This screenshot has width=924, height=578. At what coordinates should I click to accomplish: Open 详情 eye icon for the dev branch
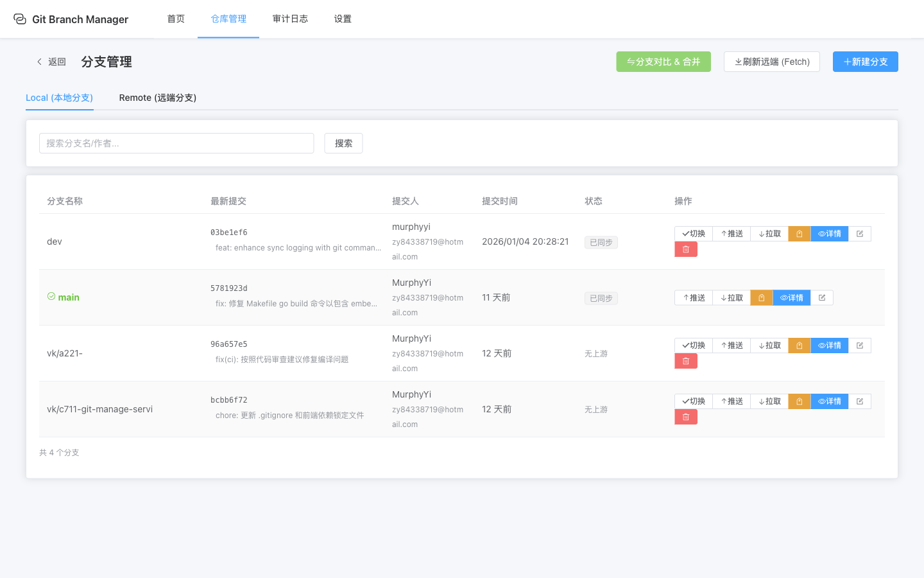(x=830, y=233)
